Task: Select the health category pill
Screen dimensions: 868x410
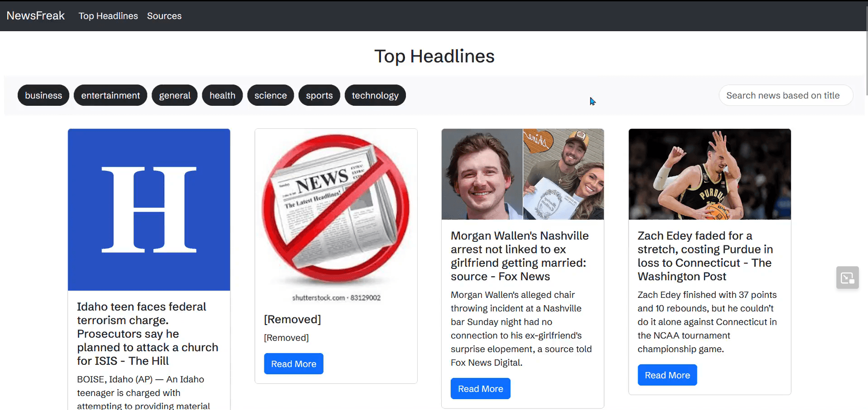Action: click(222, 95)
